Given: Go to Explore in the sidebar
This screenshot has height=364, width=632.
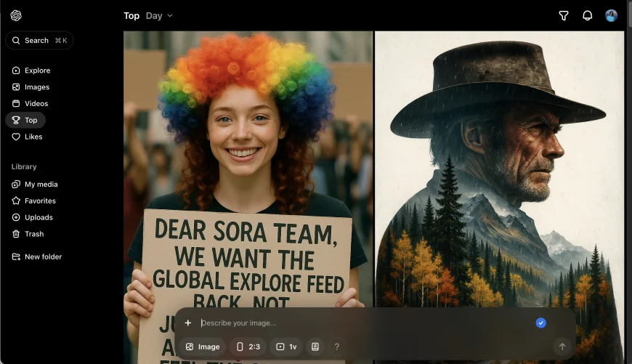Looking at the screenshot, I should click(x=31, y=70).
